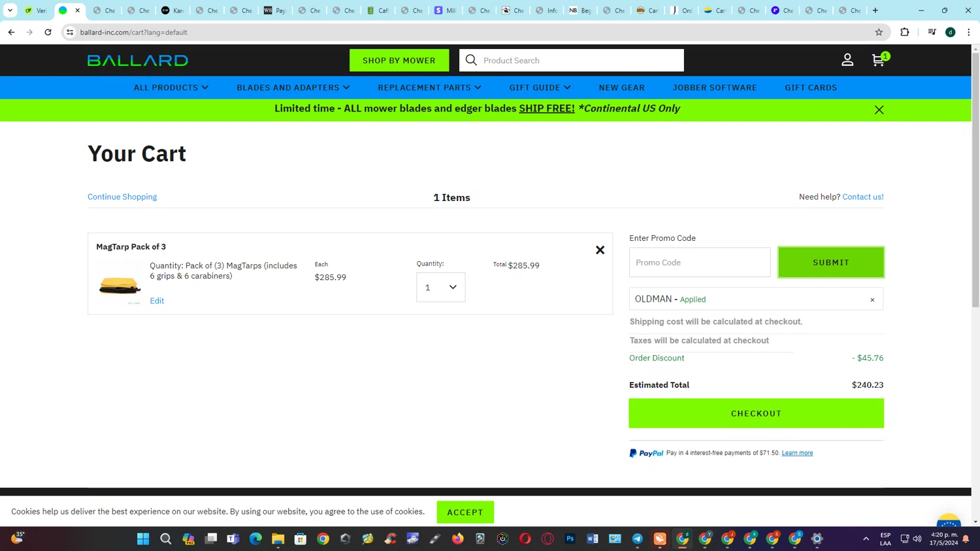Open Settings gear in the taskbar

click(x=817, y=539)
